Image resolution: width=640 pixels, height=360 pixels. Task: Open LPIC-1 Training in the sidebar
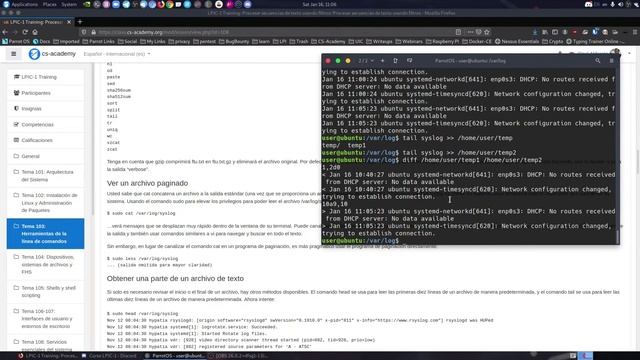45,77
